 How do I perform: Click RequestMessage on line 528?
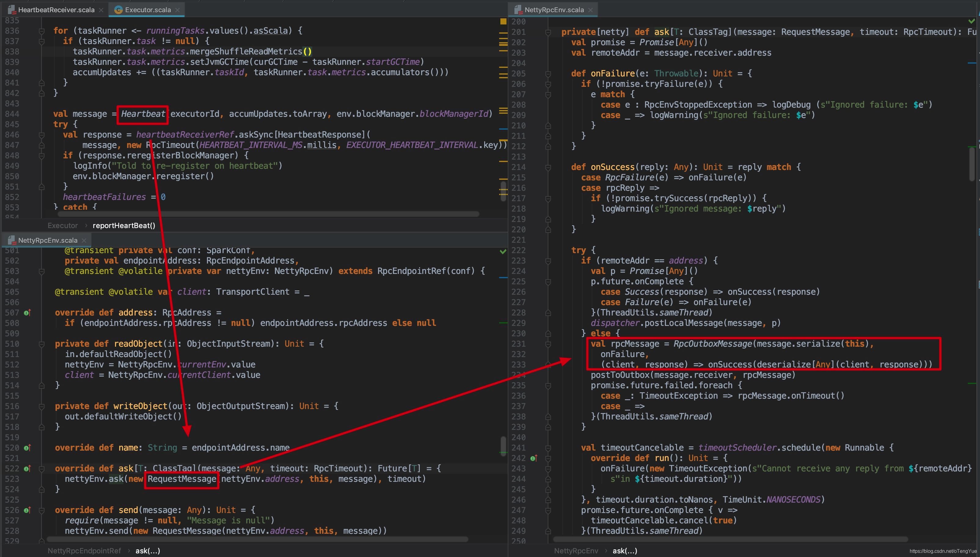pos(187,531)
